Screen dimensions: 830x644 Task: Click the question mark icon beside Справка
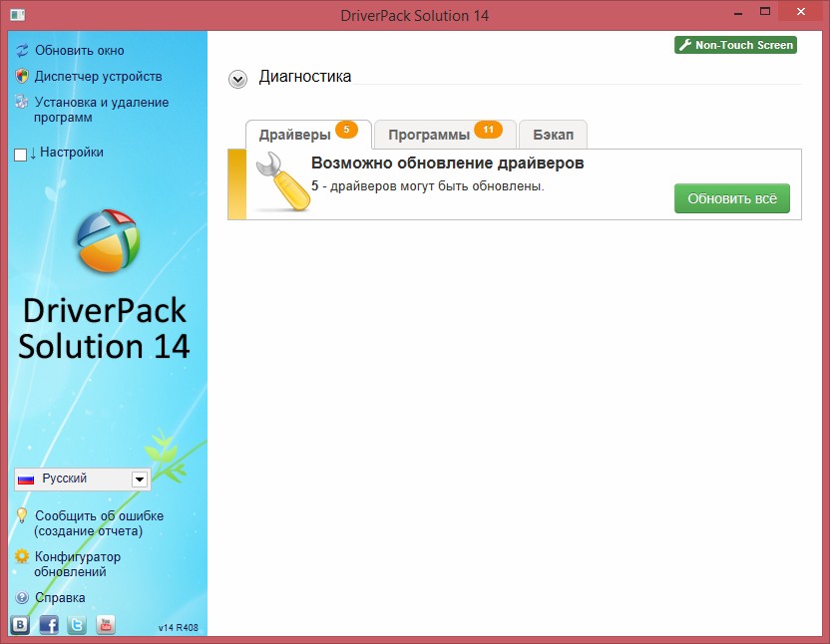pos(22,597)
